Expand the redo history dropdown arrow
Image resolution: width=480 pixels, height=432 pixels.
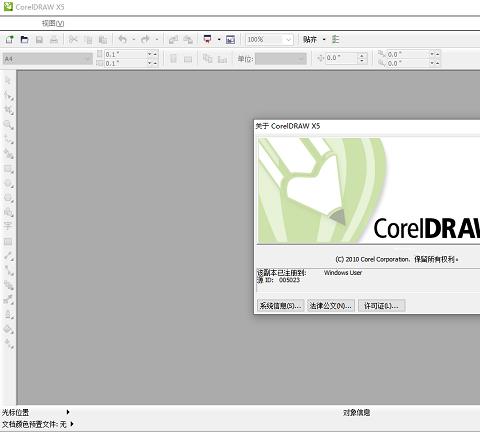click(156, 40)
